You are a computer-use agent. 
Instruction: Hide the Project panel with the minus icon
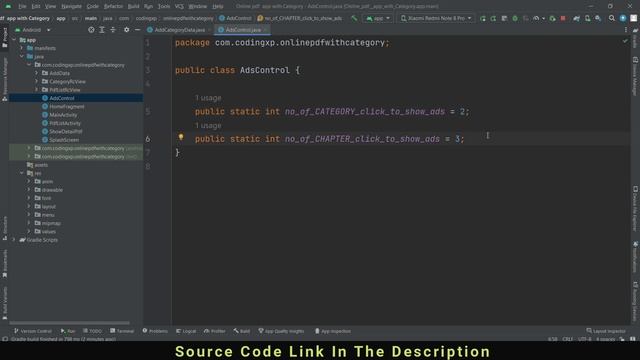(138, 30)
